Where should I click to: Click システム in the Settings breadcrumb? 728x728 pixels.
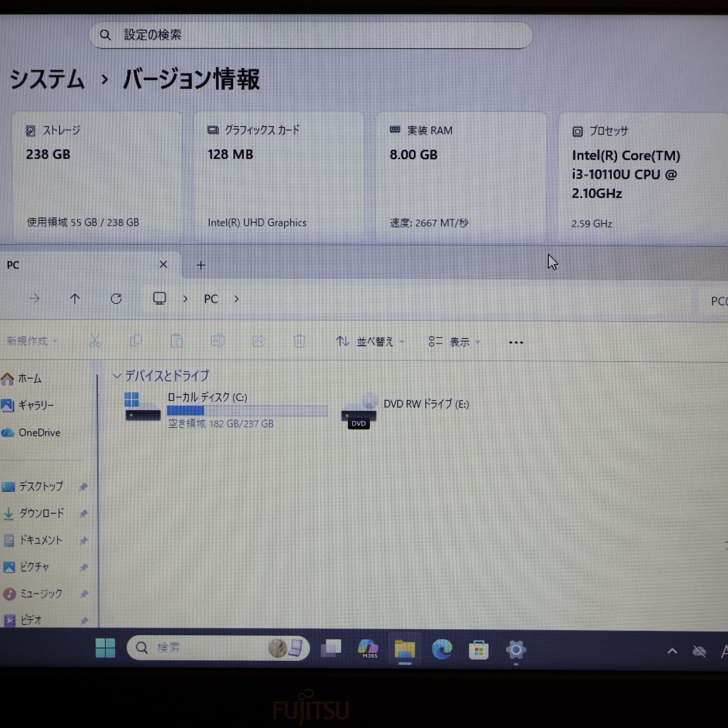coord(47,80)
